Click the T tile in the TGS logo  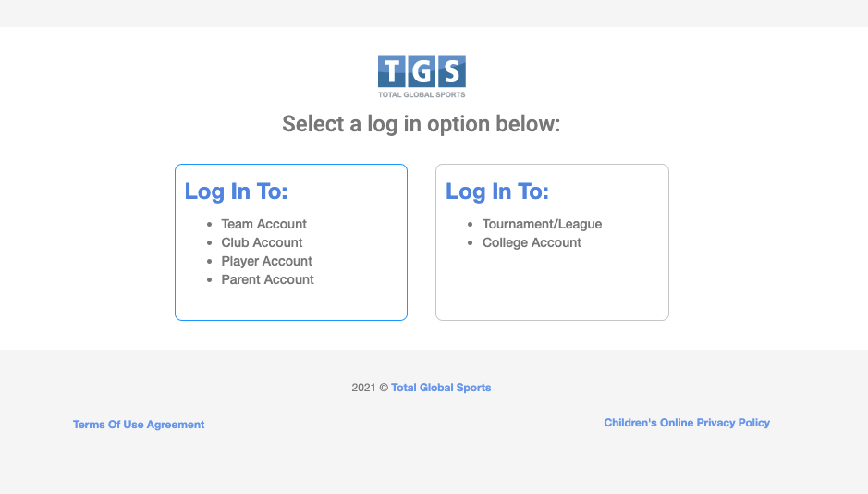[x=392, y=71]
